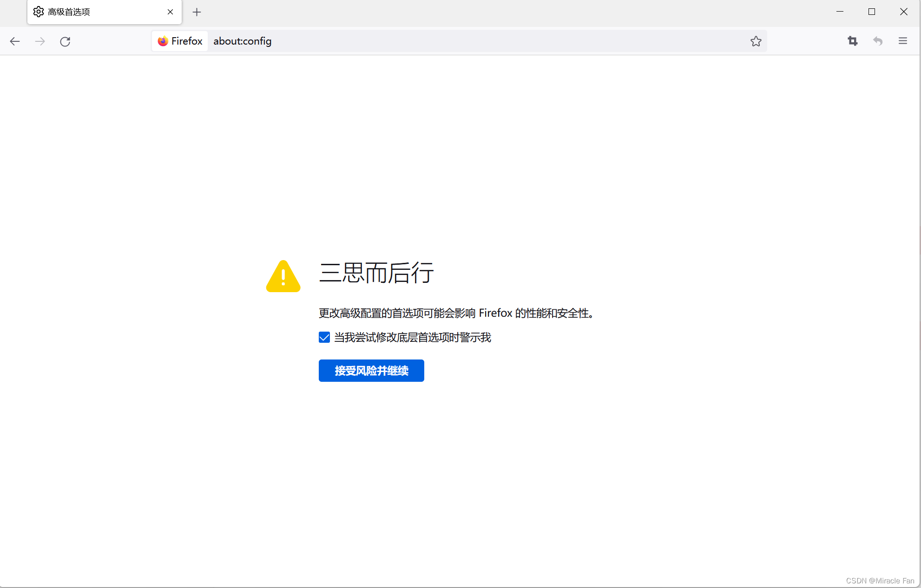Viewport: 921px width, 588px height.
Task: Click 接受风险并继续 button
Action: pyautogui.click(x=371, y=371)
